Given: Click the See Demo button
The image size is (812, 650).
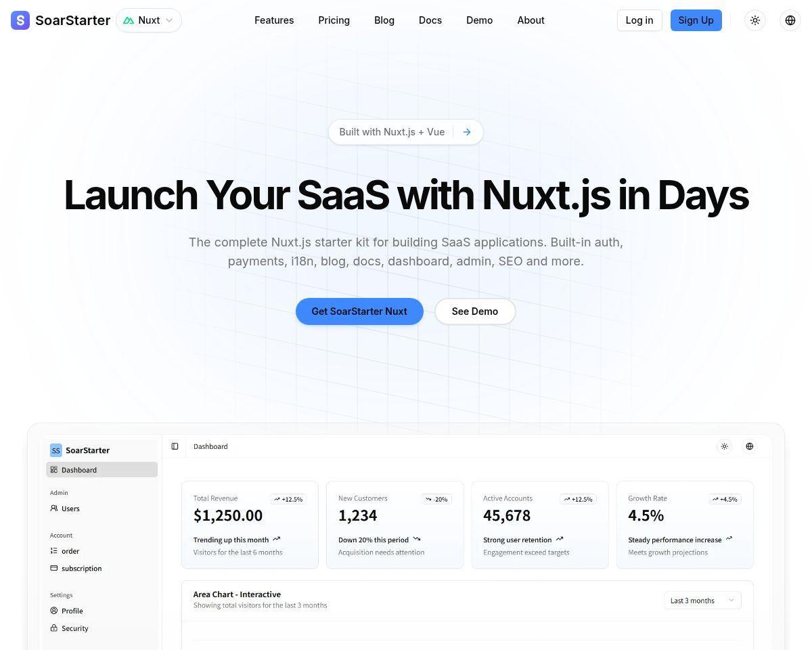Looking at the screenshot, I should coord(475,311).
